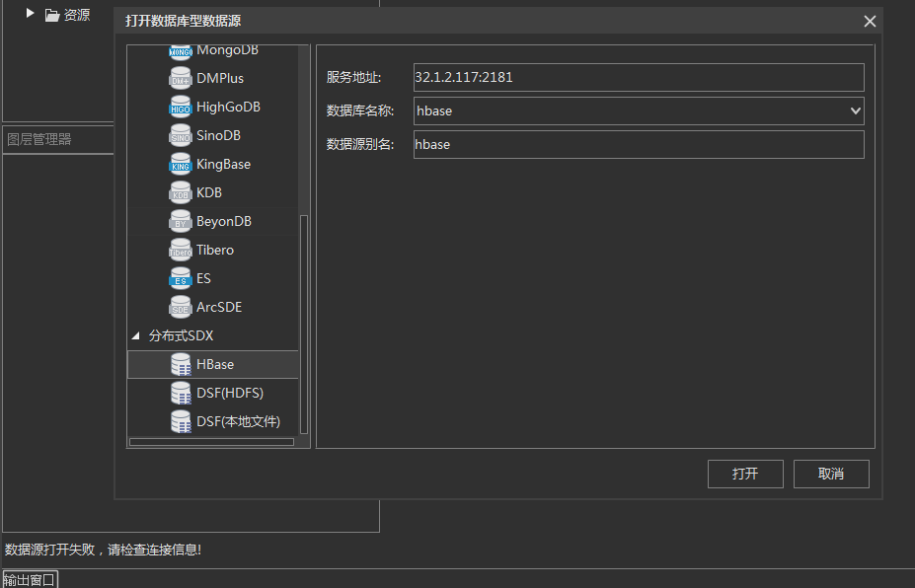Click the 资源 folder icon
This screenshot has width=915, height=588.
pyautogui.click(x=52, y=15)
